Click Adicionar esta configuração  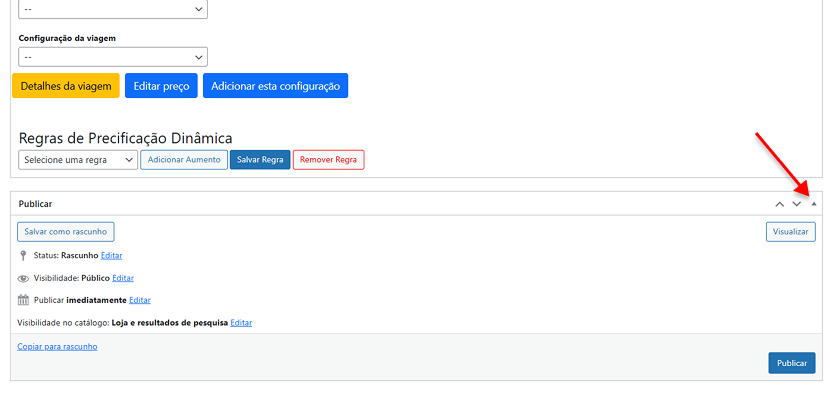(x=275, y=86)
